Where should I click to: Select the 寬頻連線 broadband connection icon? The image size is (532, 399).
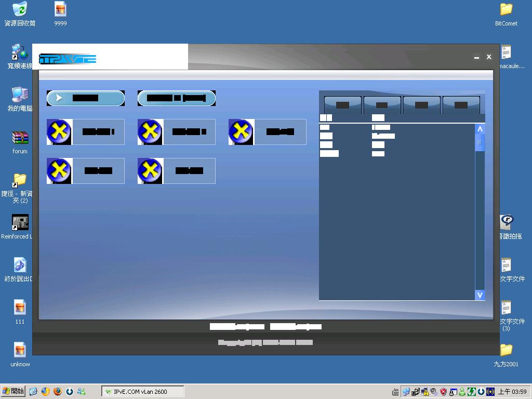coord(20,57)
